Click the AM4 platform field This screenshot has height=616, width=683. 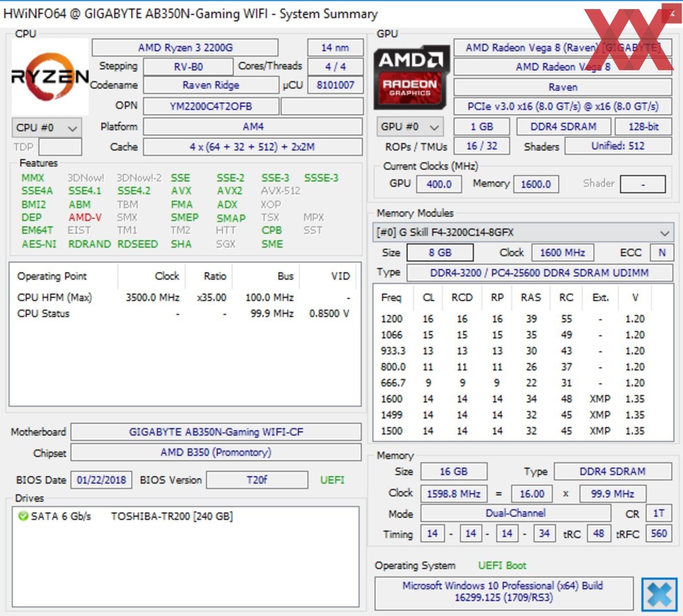253,127
